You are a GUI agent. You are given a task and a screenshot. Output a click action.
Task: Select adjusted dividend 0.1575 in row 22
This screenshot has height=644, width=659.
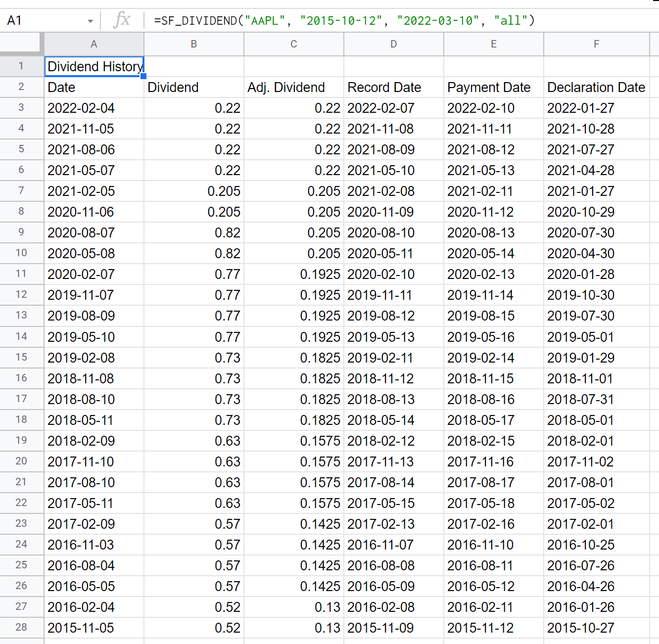click(x=294, y=503)
